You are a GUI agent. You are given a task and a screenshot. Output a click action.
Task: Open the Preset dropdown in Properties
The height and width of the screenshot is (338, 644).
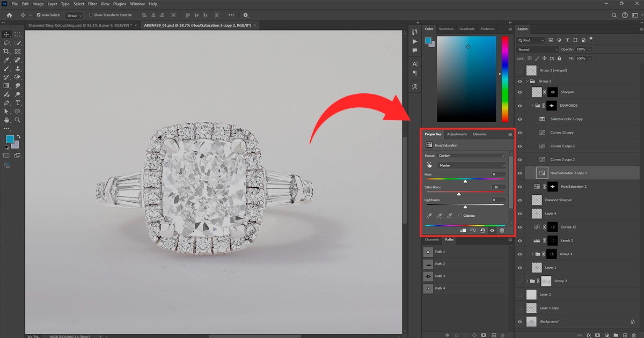click(472, 155)
